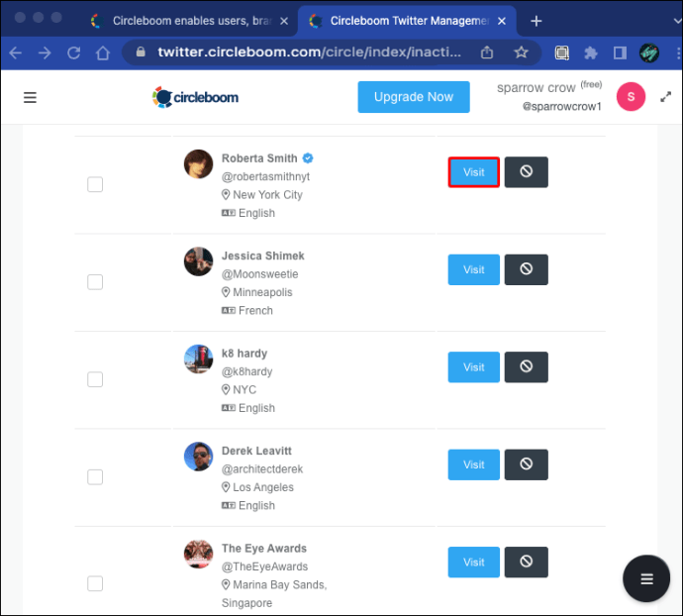Click the @TheEyeAwards handle
Image resolution: width=683 pixels, height=616 pixels.
(x=264, y=566)
